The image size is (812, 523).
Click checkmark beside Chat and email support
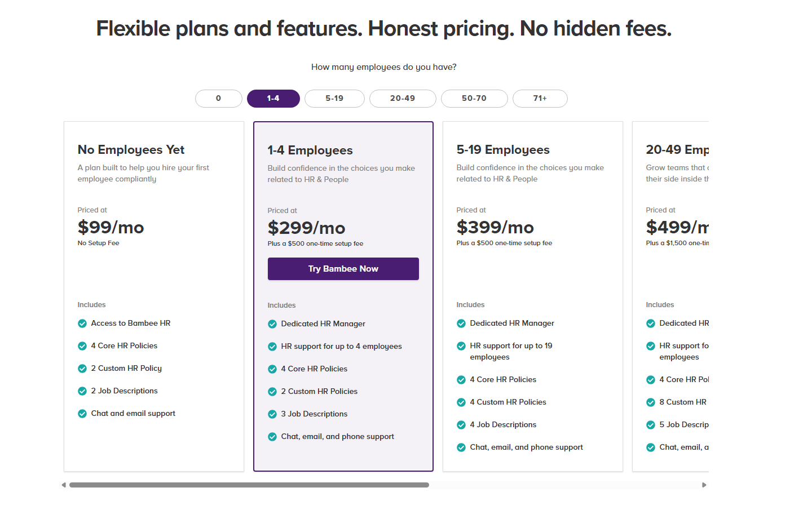click(x=82, y=414)
